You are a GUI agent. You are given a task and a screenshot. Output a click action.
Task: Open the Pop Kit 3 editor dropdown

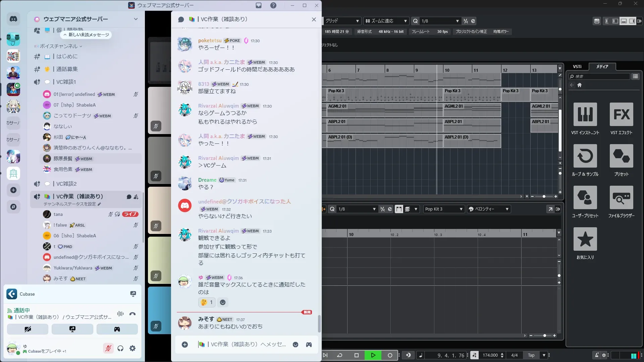tap(443, 209)
